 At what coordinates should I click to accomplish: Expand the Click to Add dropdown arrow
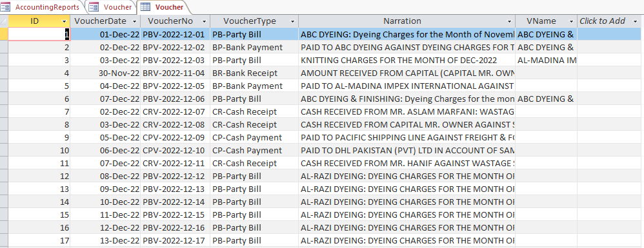tap(636, 21)
